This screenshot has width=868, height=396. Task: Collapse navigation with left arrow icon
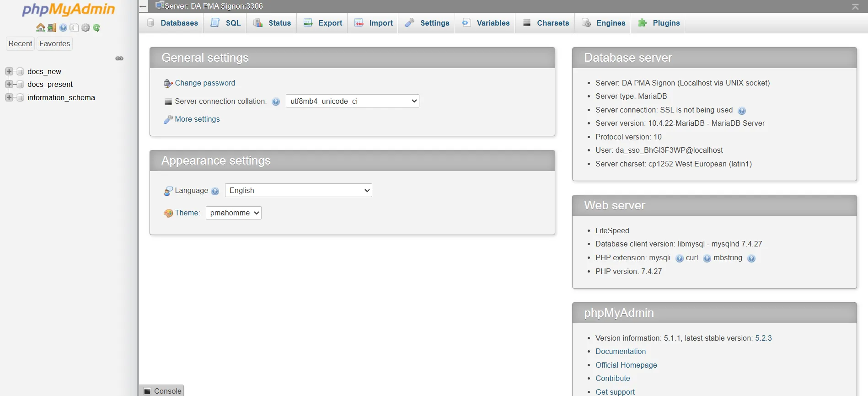coord(143,6)
